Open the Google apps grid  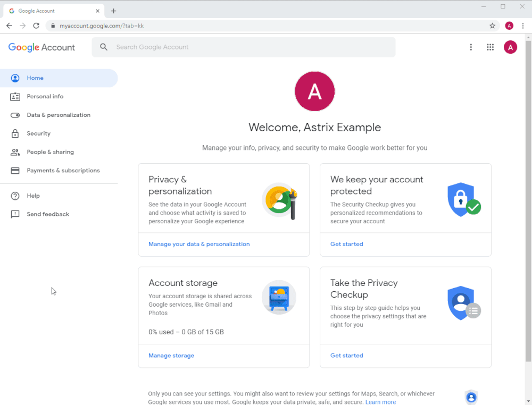[x=490, y=47]
